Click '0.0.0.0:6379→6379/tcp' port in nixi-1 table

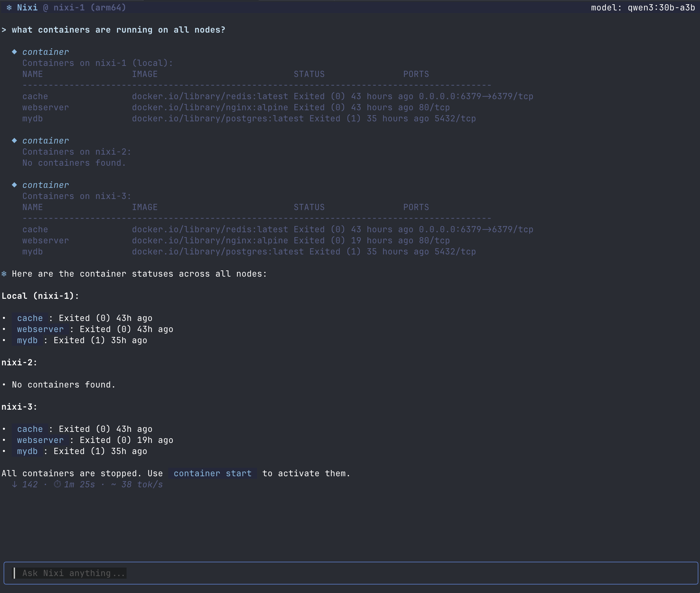476,96
